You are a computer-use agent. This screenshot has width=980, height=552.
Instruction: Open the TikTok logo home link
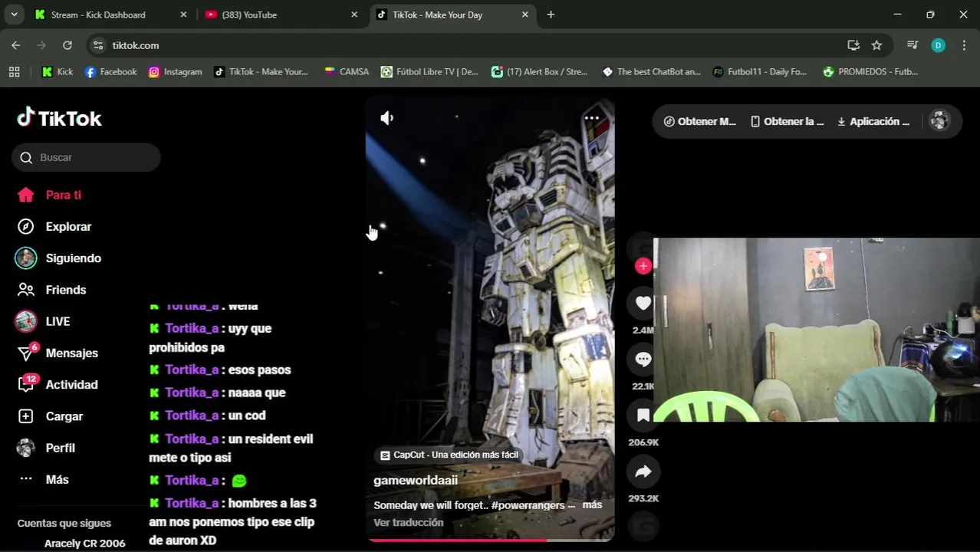[59, 118]
